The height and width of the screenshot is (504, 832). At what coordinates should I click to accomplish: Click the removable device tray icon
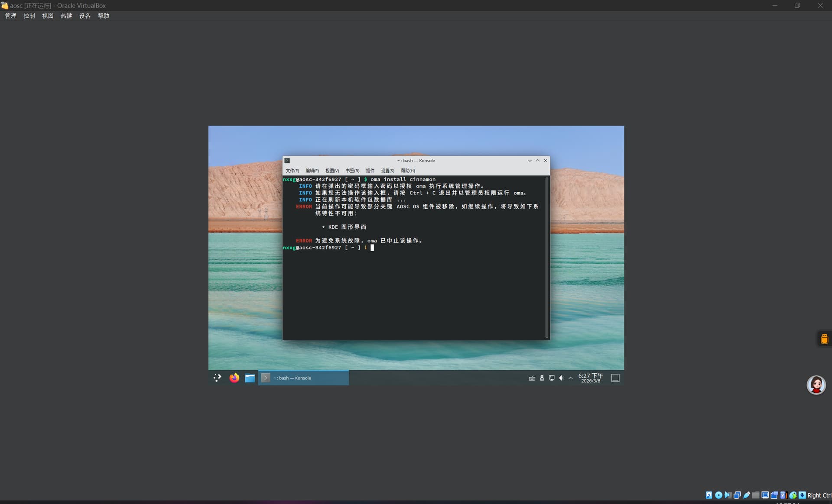(x=542, y=378)
